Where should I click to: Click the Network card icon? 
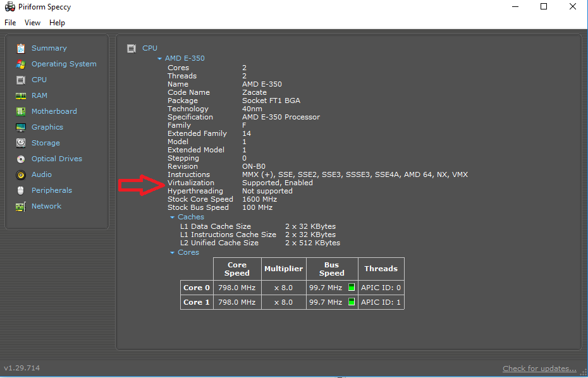point(21,206)
